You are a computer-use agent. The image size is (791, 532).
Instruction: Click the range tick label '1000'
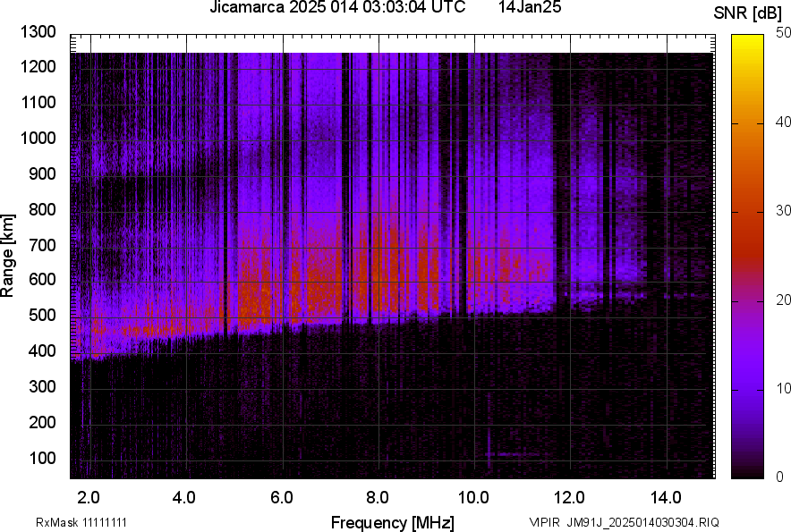tap(38, 138)
